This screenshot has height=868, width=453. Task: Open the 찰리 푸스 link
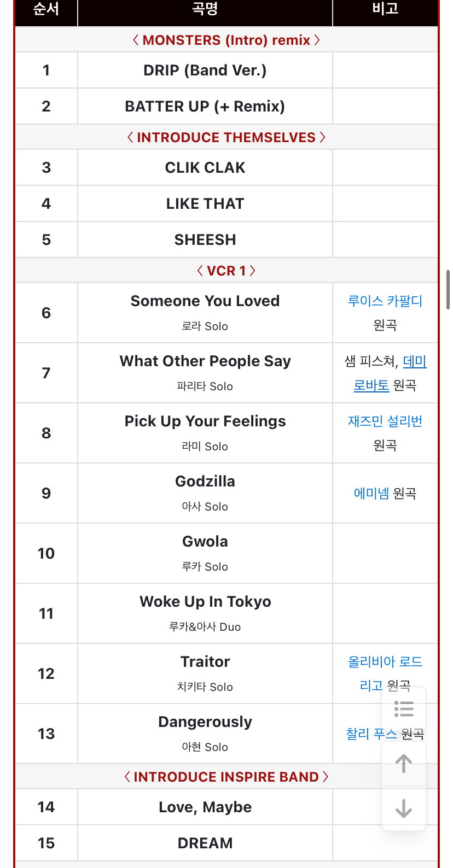371,734
